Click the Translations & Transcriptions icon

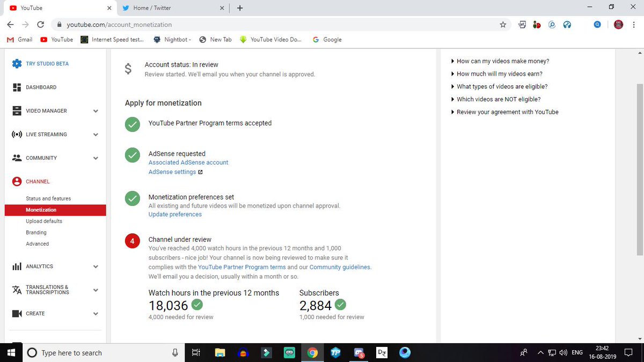(x=17, y=290)
